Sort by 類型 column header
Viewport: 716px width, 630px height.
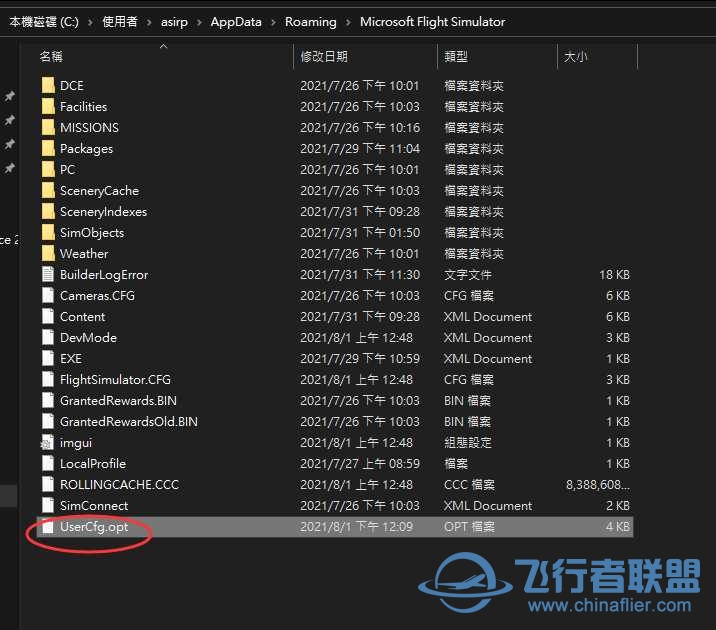[456, 56]
